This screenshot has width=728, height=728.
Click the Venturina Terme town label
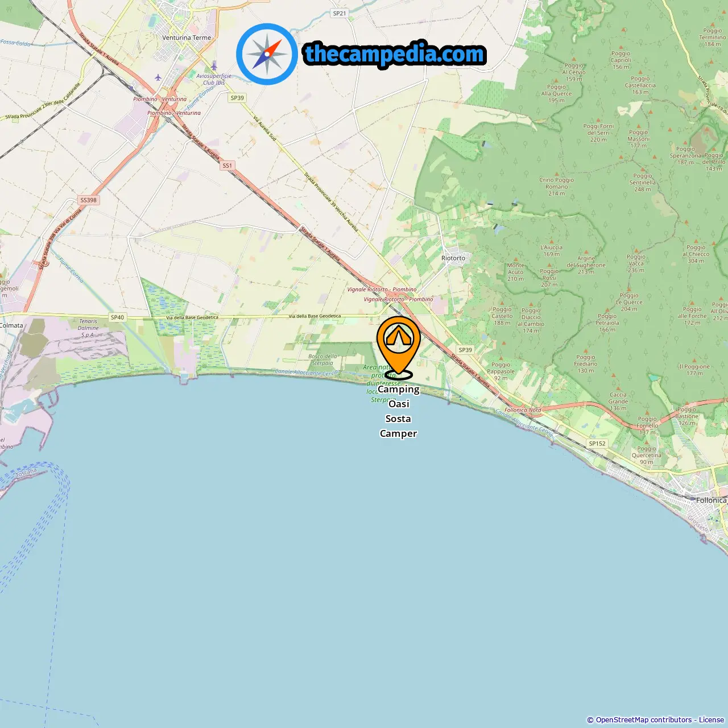187,38
